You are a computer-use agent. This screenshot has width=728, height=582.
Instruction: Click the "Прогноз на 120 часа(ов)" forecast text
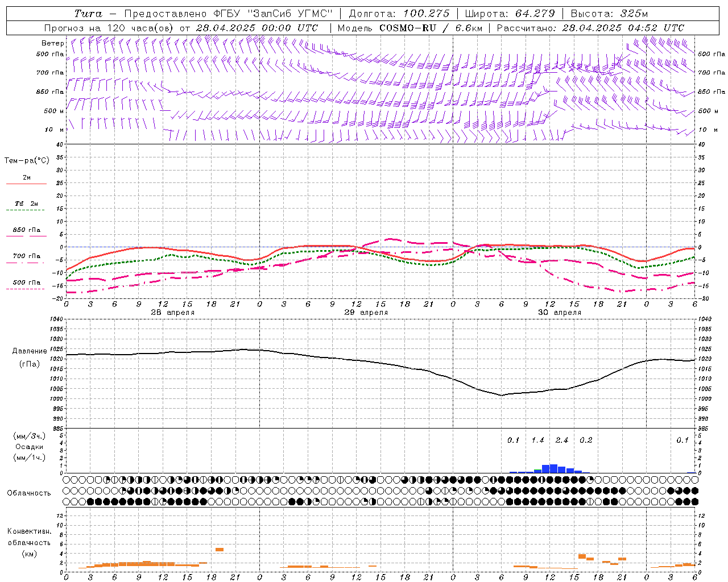tap(110, 28)
